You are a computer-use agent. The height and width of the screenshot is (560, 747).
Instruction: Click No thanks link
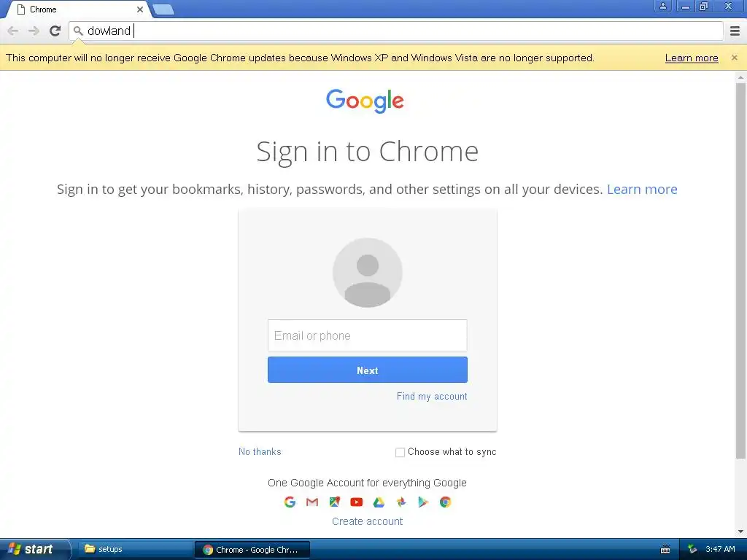pyautogui.click(x=260, y=452)
